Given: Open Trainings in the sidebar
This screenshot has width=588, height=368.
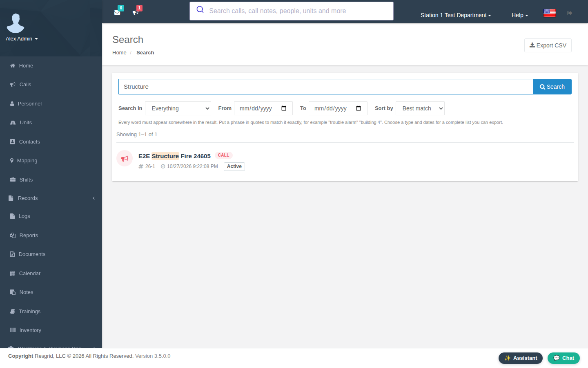Looking at the screenshot, I should (x=51, y=312).
